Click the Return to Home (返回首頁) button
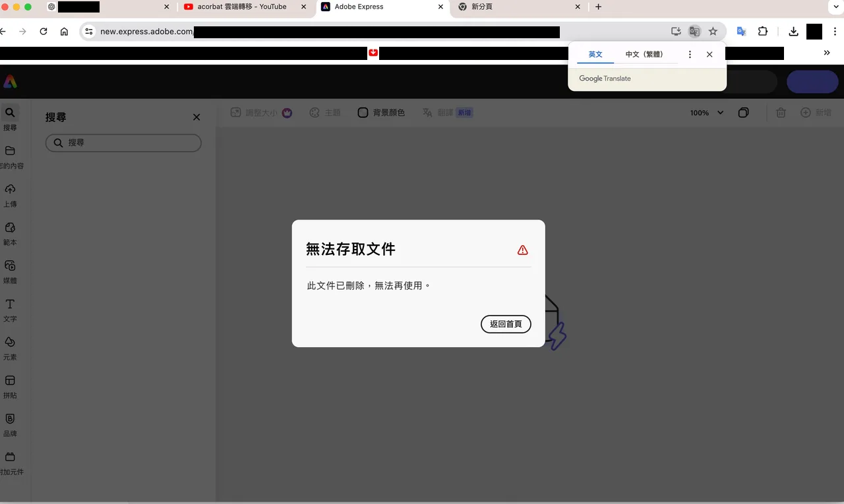The image size is (844, 504). [506, 324]
